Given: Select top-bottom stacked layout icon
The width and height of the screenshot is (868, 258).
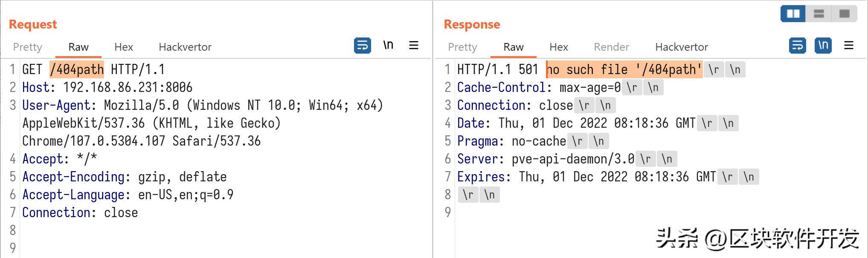Looking at the screenshot, I should click(819, 14).
